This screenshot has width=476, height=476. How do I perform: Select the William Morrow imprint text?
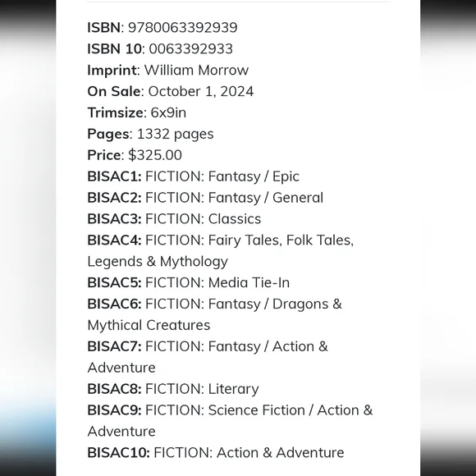(x=196, y=70)
